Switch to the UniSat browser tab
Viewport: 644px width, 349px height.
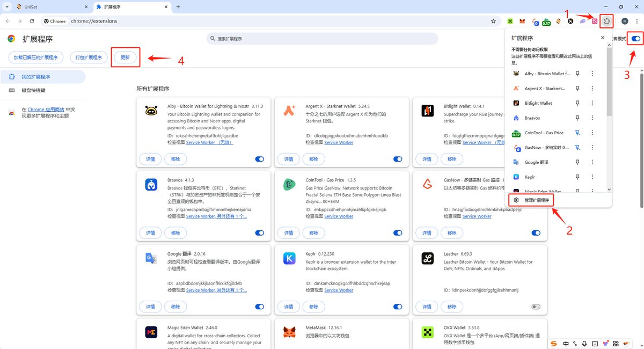pos(48,6)
